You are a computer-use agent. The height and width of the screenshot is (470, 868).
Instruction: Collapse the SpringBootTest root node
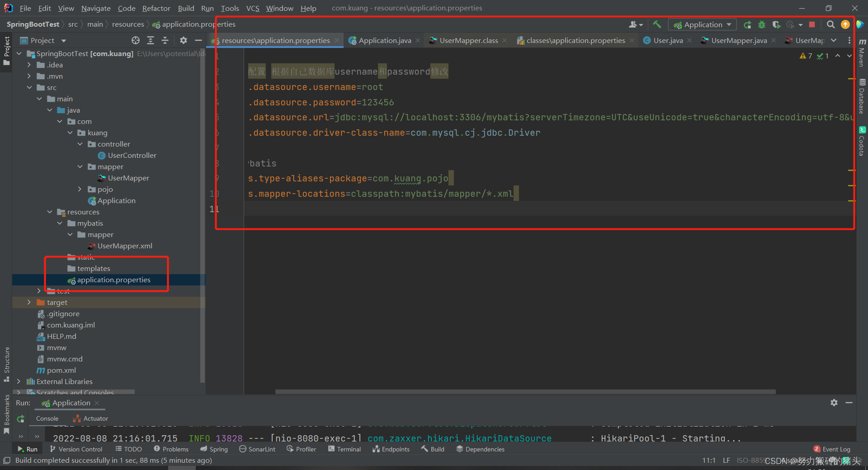19,53
